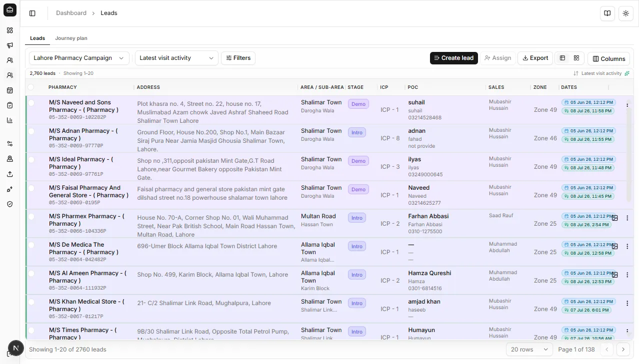The image size is (639, 364).
Task: Open row menu for Khan Medical Store
Action: [x=627, y=303]
